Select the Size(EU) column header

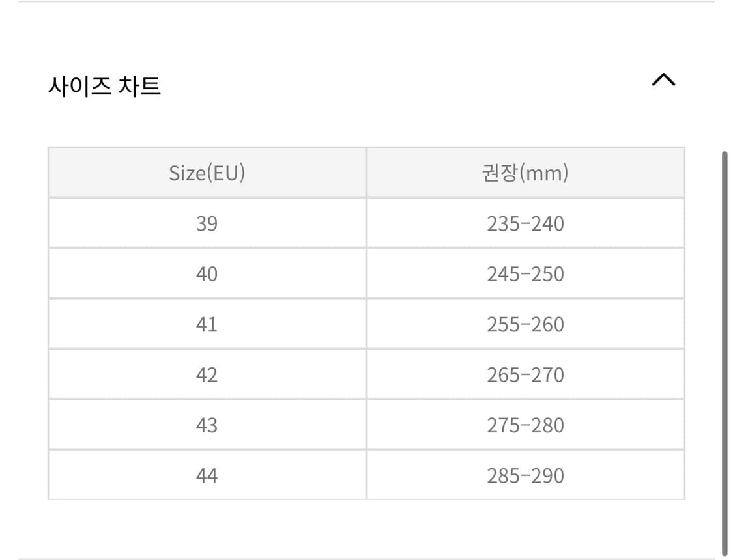(x=207, y=173)
